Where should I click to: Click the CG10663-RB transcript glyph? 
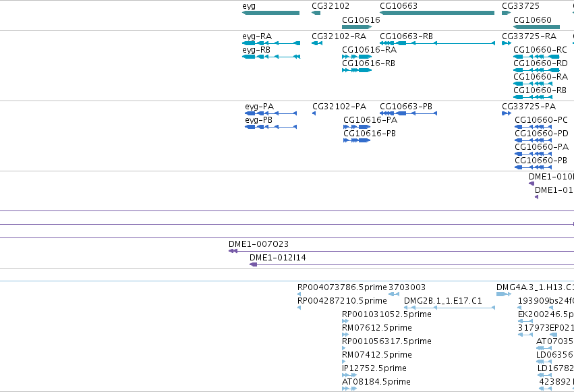click(x=438, y=43)
